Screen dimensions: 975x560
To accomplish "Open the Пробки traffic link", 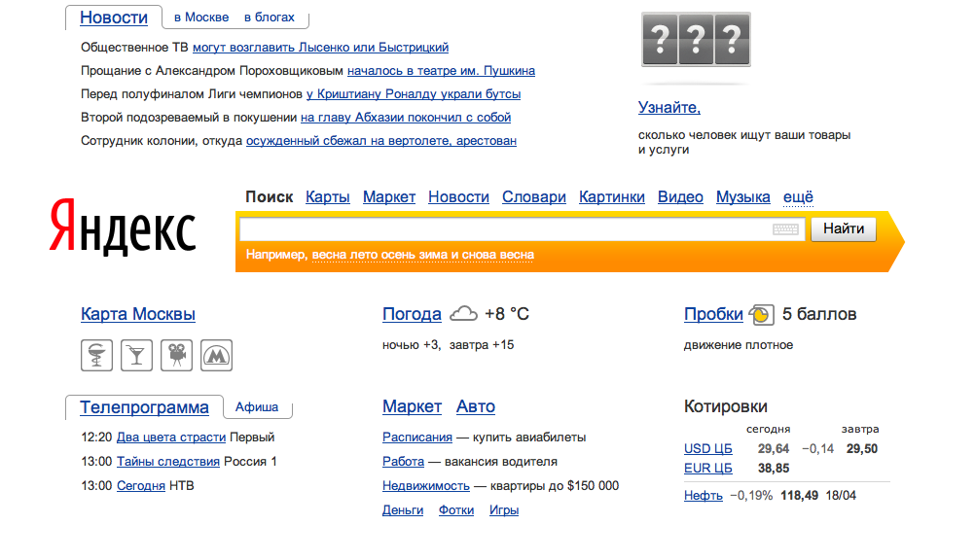I will (713, 314).
